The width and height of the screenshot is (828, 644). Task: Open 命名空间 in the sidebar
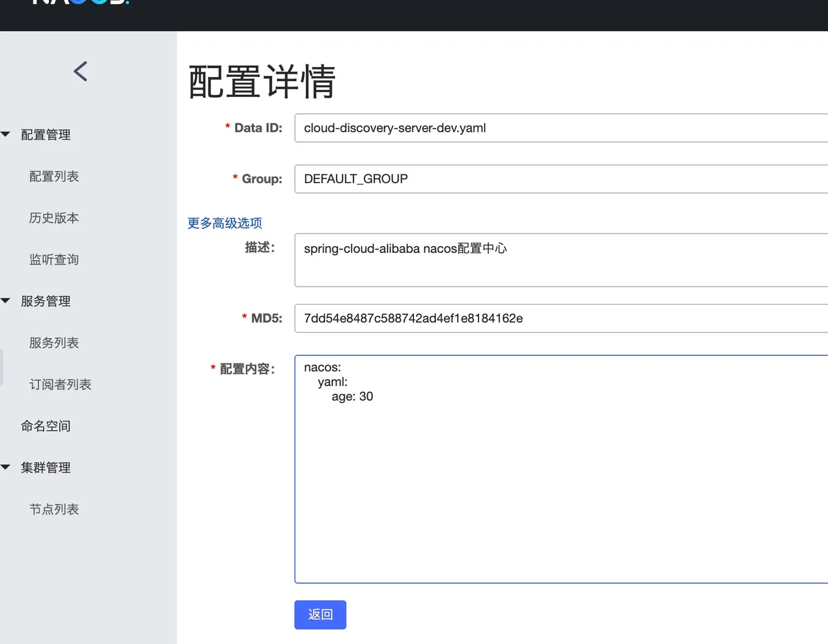coord(45,426)
